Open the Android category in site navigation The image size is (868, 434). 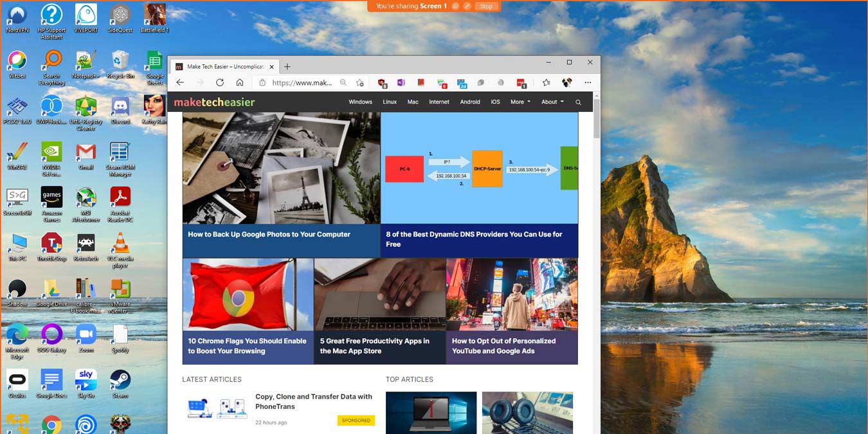coord(470,102)
